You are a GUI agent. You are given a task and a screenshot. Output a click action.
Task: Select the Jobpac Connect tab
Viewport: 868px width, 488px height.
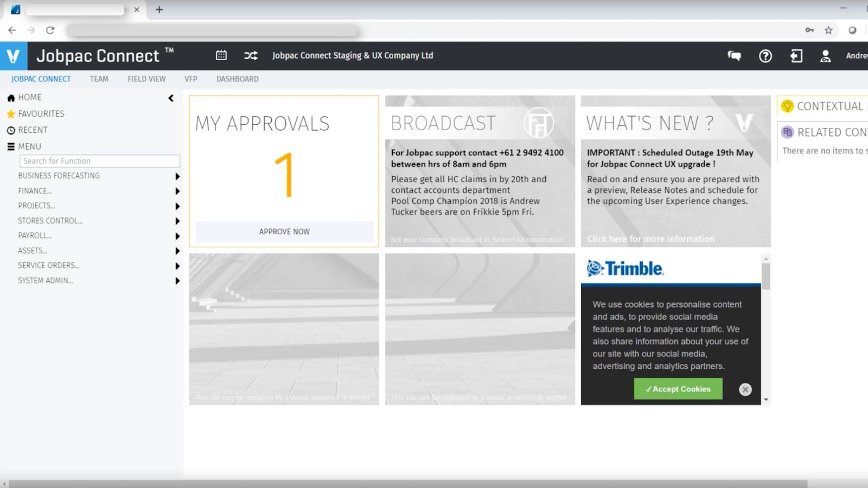click(x=41, y=79)
